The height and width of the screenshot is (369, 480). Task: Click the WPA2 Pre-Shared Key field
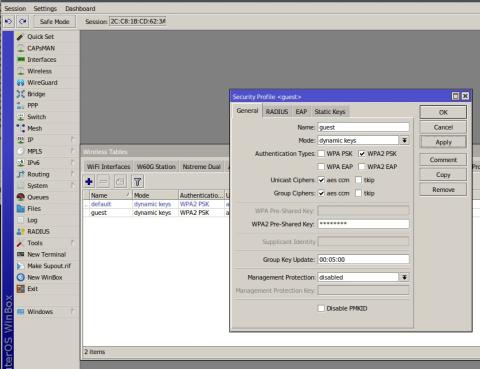pyautogui.click(x=363, y=224)
